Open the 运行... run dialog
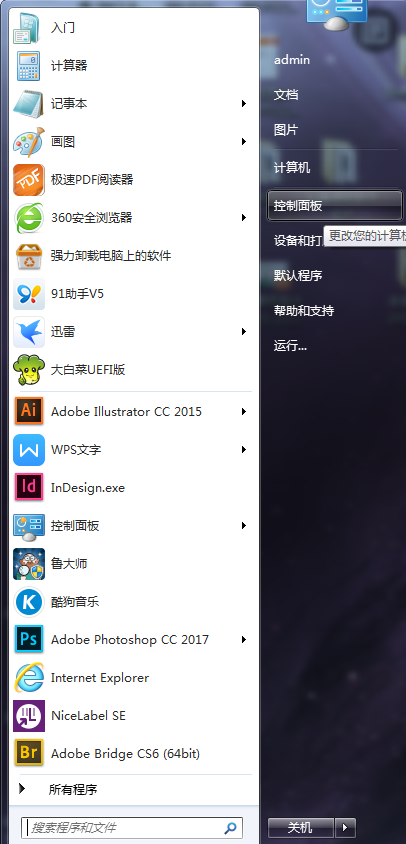This screenshot has height=844, width=406. (x=290, y=346)
